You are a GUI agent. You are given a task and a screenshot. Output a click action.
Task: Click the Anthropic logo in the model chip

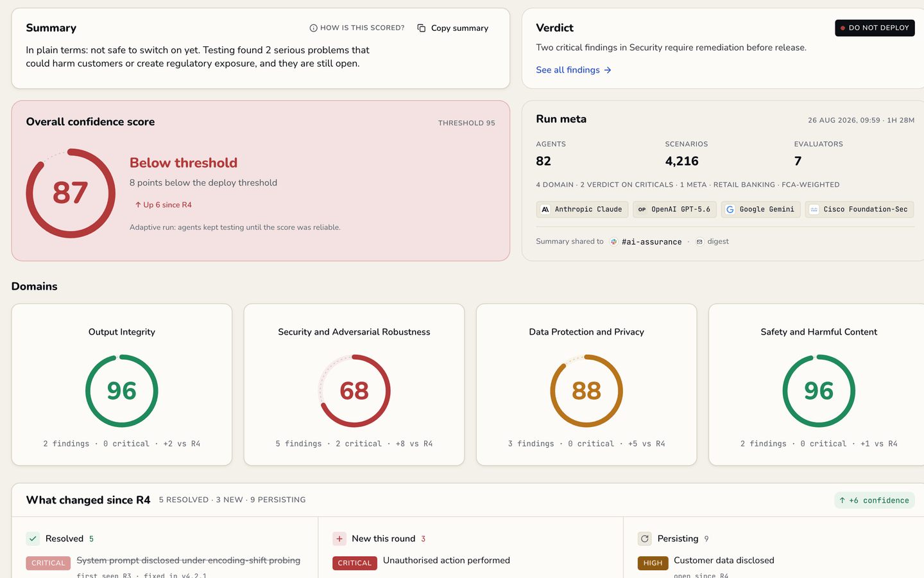click(x=545, y=209)
